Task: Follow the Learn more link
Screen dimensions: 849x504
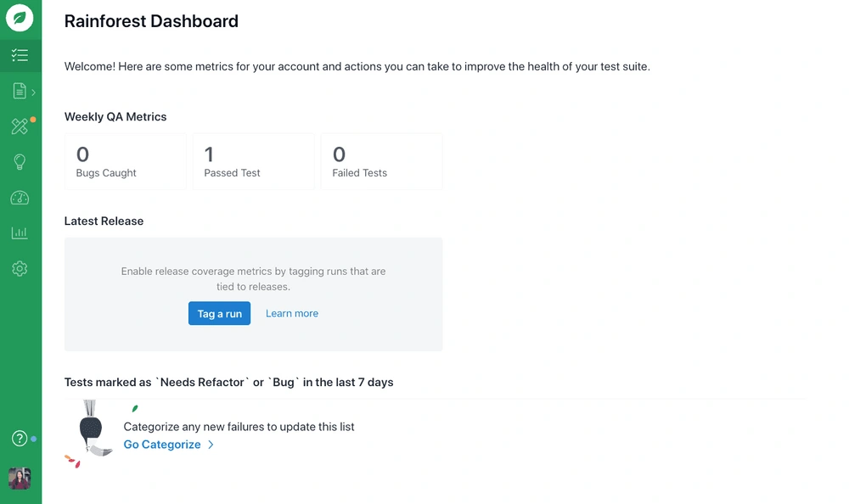Action: click(292, 313)
